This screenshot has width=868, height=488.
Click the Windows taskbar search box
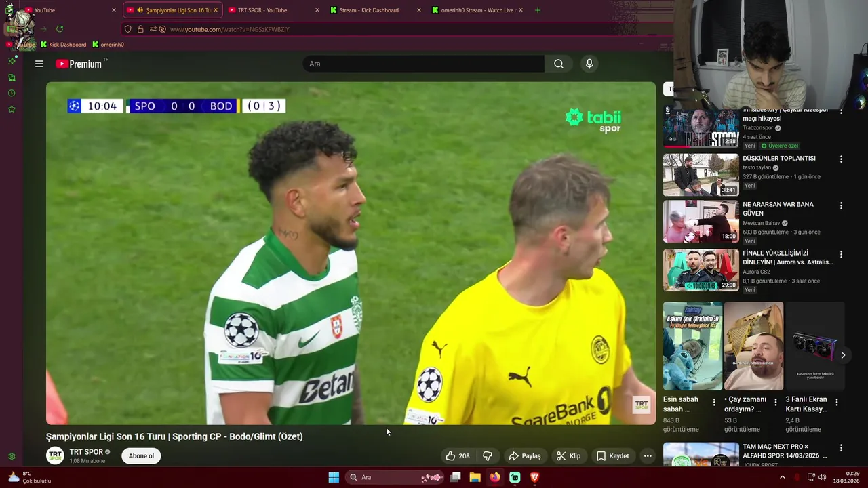[x=395, y=477]
